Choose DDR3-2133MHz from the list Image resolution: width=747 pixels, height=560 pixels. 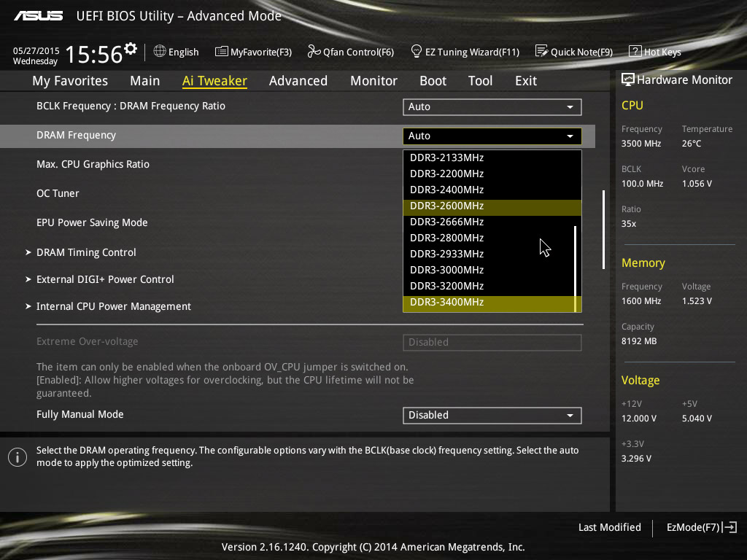point(489,157)
